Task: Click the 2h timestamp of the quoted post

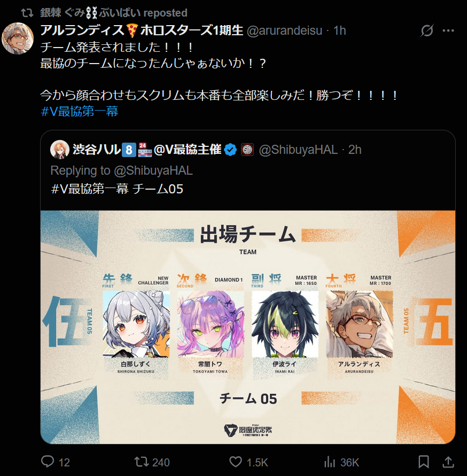Action: (x=355, y=150)
